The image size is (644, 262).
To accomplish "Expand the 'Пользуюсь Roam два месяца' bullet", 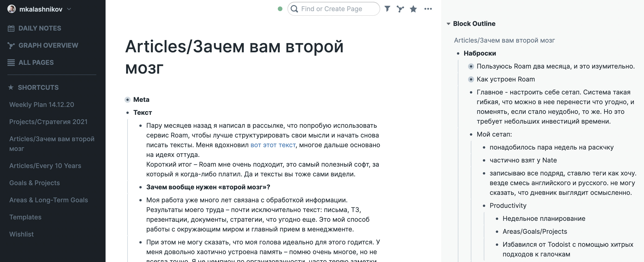I will [x=471, y=66].
